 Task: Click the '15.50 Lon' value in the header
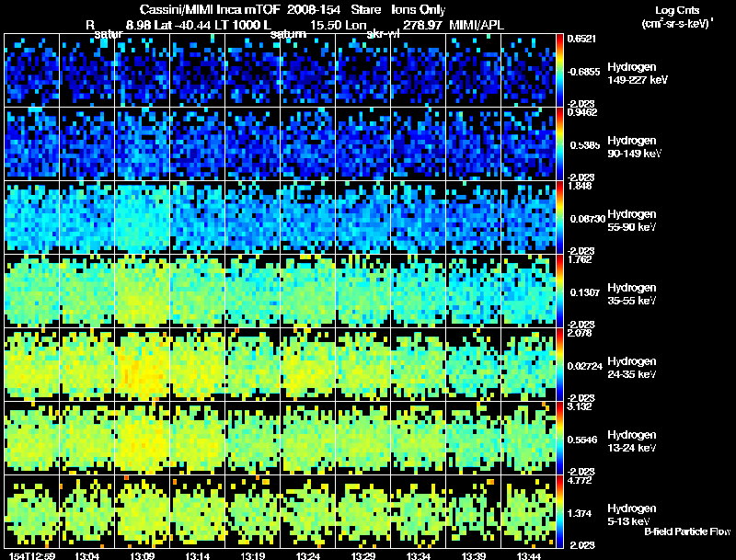point(339,25)
